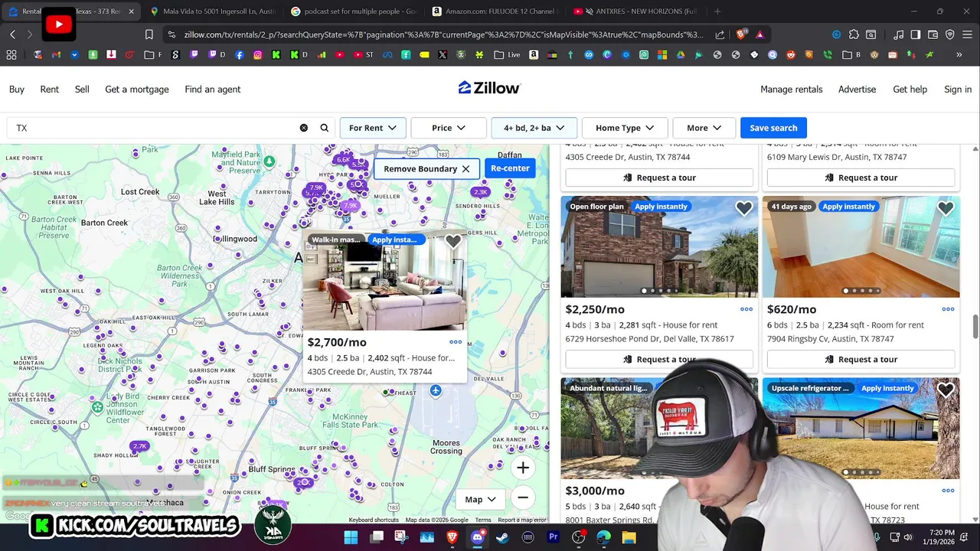Save the map popup 4305 Creede Dr heart
980x551 pixels.
[453, 242]
